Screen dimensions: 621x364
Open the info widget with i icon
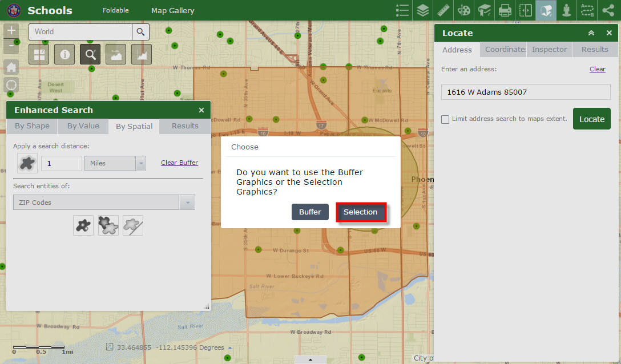click(64, 54)
